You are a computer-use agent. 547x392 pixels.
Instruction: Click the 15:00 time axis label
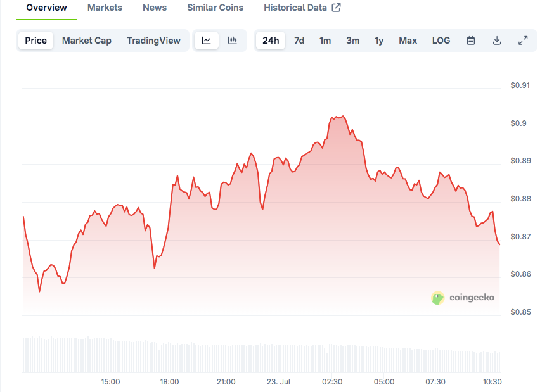[110, 382]
